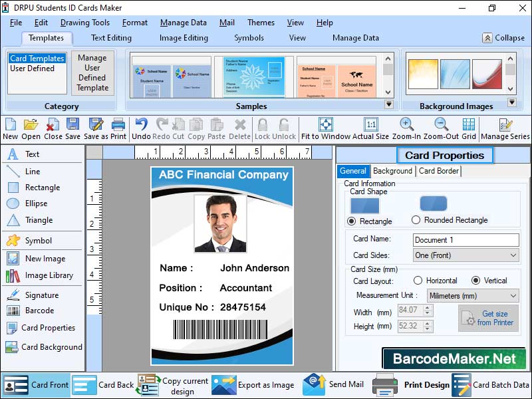Viewport: 532px width, 399px height.
Task: Select Rounded Rectangle card shape
Action: (x=416, y=220)
